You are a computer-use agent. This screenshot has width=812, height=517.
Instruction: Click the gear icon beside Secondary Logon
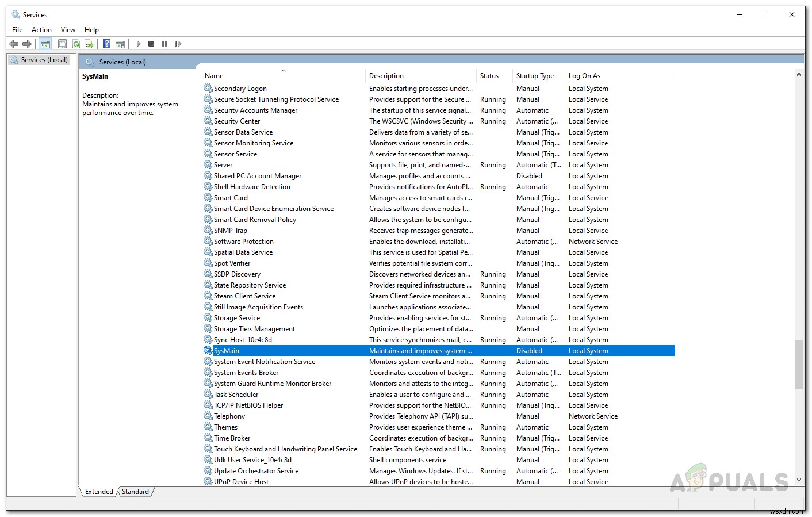[x=208, y=88]
